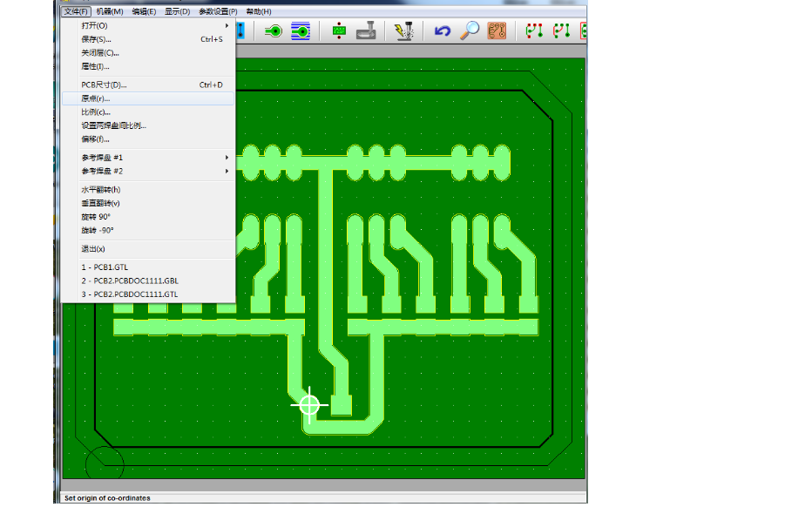The height and width of the screenshot is (507, 812).
Task: Select 垂直翻转(v) vertical flip
Action: click(148, 203)
